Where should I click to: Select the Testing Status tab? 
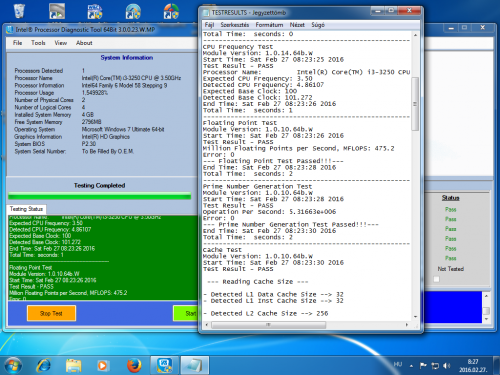point(26,209)
